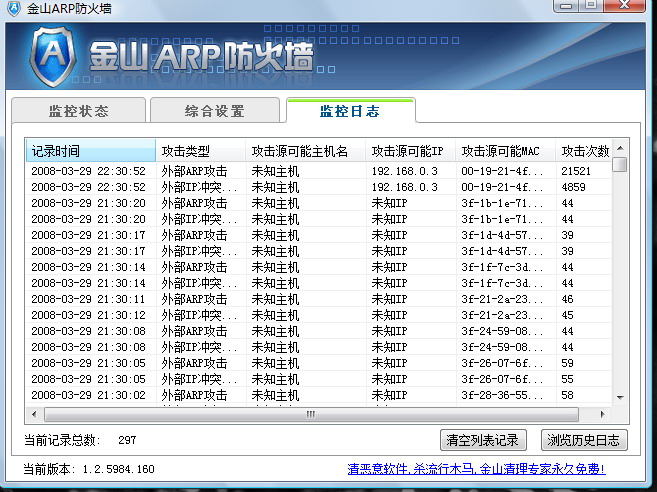Click the time cell 2008-03-29 21:30:12
657x492 pixels.
88,315
